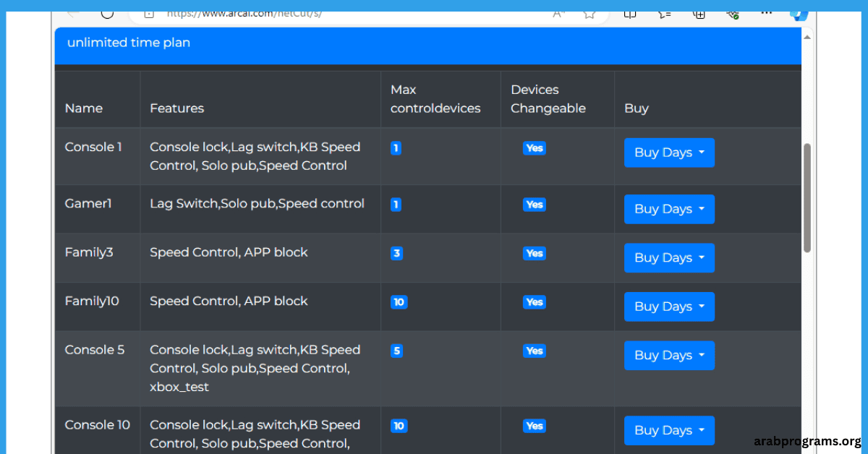Open Buy Days dropdown for Family3
The width and height of the screenshot is (868, 454).
pyautogui.click(x=669, y=258)
